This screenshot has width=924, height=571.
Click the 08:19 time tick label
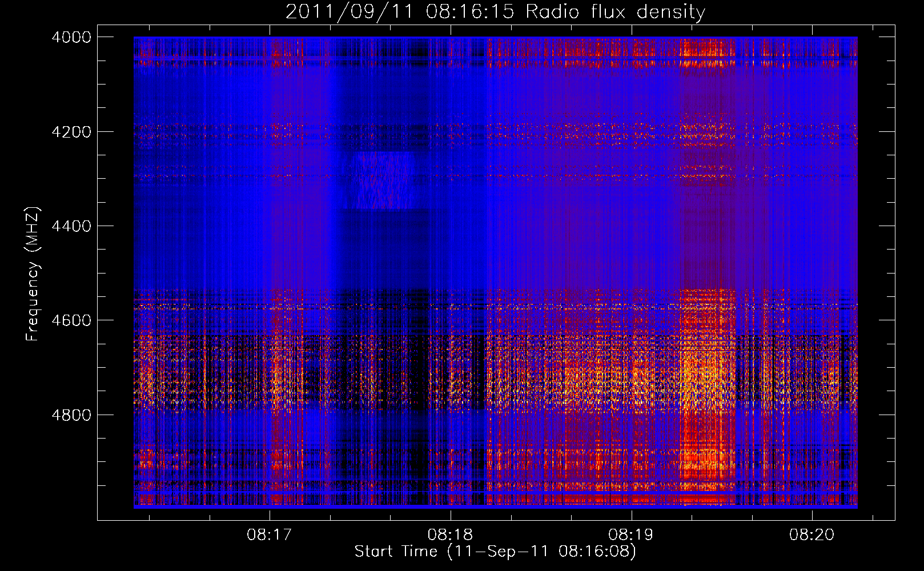click(631, 535)
